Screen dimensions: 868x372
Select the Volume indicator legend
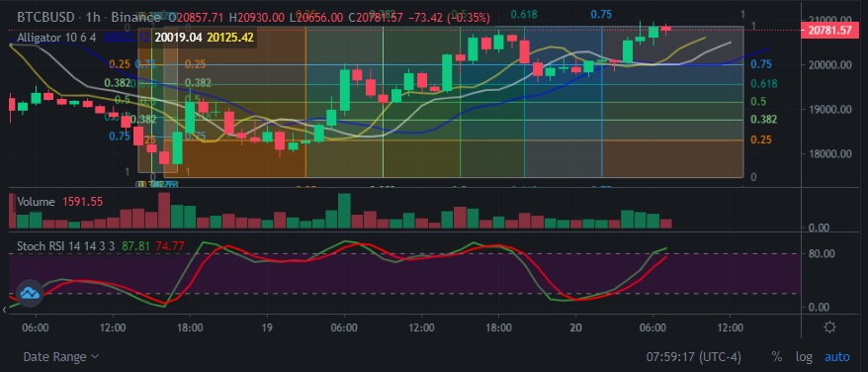pyautogui.click(x=36, y=202)
